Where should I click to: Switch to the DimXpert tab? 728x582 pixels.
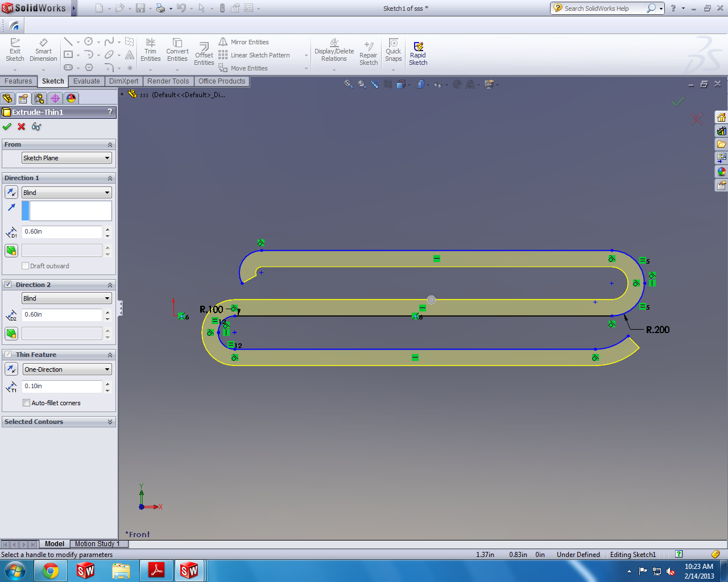click(x=123, y=81)
